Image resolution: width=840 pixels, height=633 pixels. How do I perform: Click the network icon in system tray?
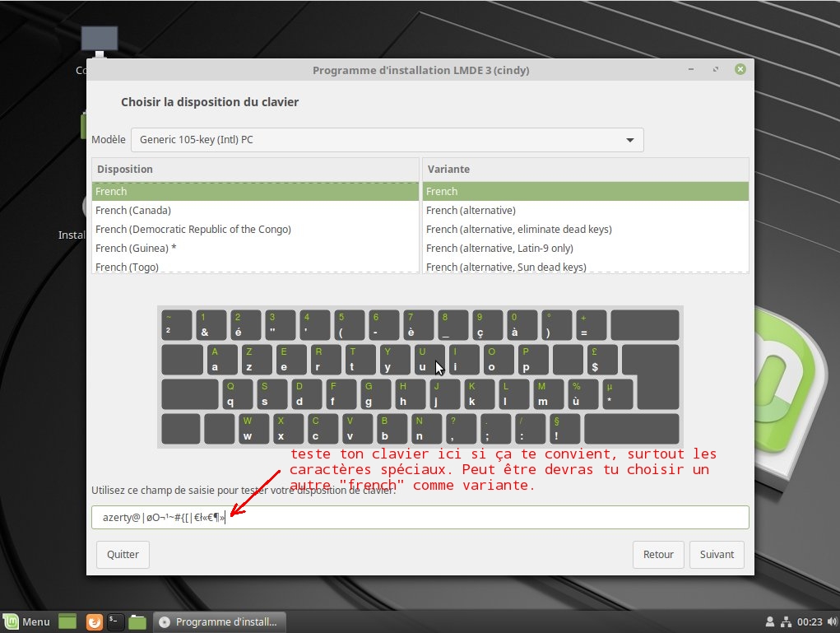[x=786, y=621]
